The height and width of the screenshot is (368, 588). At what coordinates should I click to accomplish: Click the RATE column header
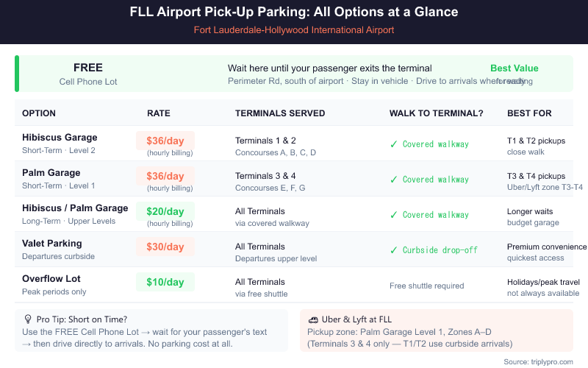pos(159,113)
